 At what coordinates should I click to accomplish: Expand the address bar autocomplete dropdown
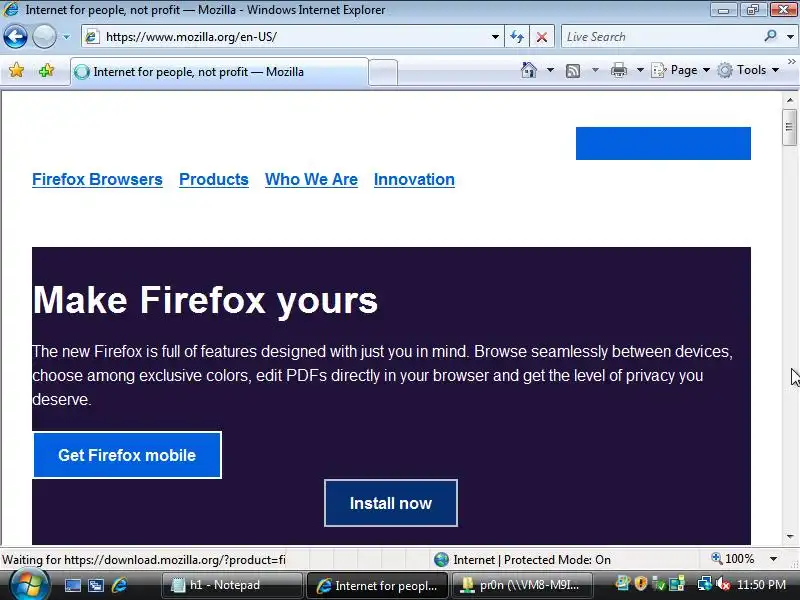click(x=495, y=37)
